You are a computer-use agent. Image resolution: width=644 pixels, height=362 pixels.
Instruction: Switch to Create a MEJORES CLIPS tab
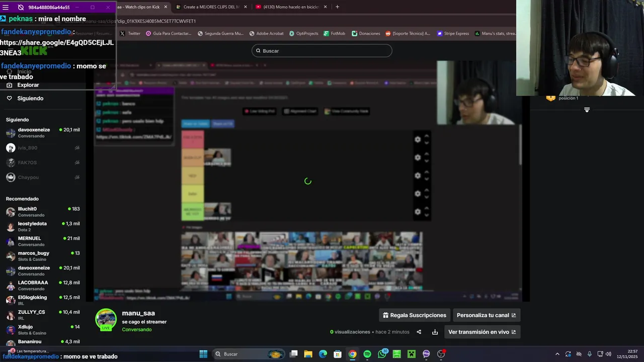(211, 7)
